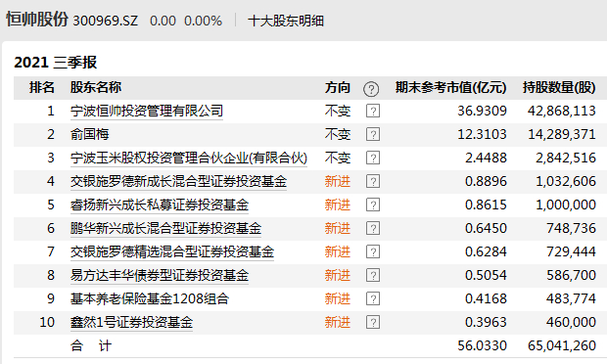Viewport: 607px width, 364px height.
Task: Click share count 729,444
Action: tap(571, 251)
